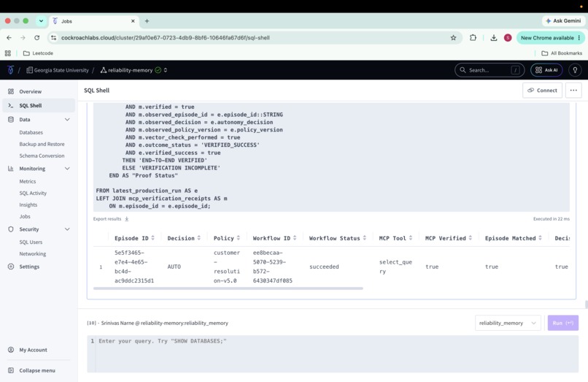Click New Chrome available button

click(551, 37)
